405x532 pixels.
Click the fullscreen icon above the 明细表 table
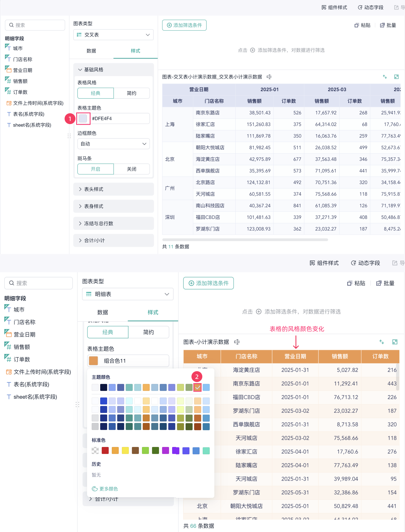[x=395, y=342]
